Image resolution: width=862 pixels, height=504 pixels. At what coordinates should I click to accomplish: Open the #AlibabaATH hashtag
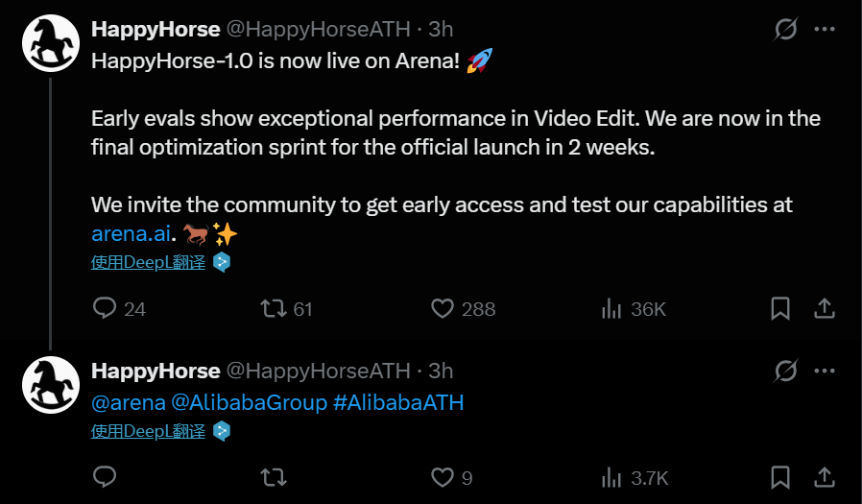point(398,402)
